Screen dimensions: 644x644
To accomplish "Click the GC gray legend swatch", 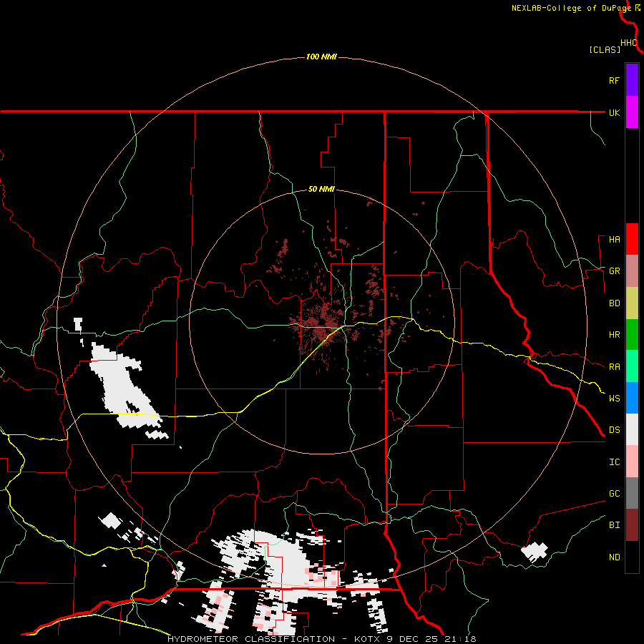I will tap(632, 493).
